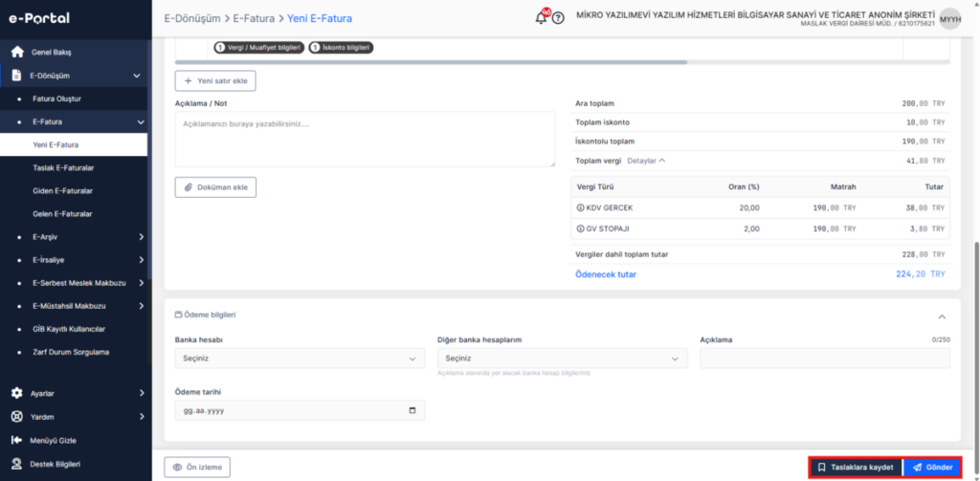
Task: Select Yeni E-Fatura menu item
Action: (74, 145)
